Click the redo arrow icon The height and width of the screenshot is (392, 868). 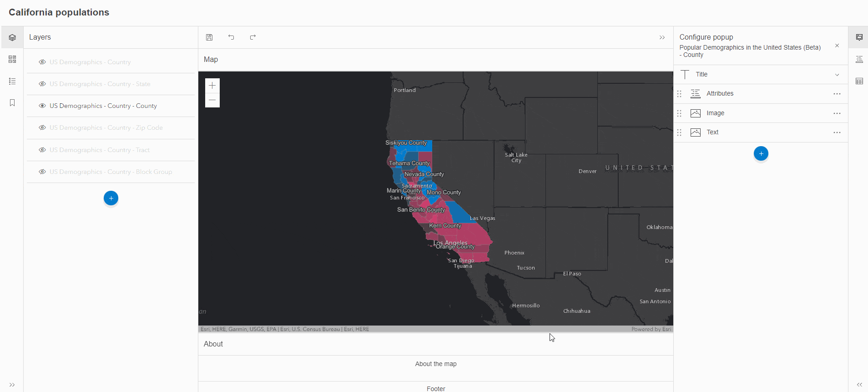click(x=253, y=37)
